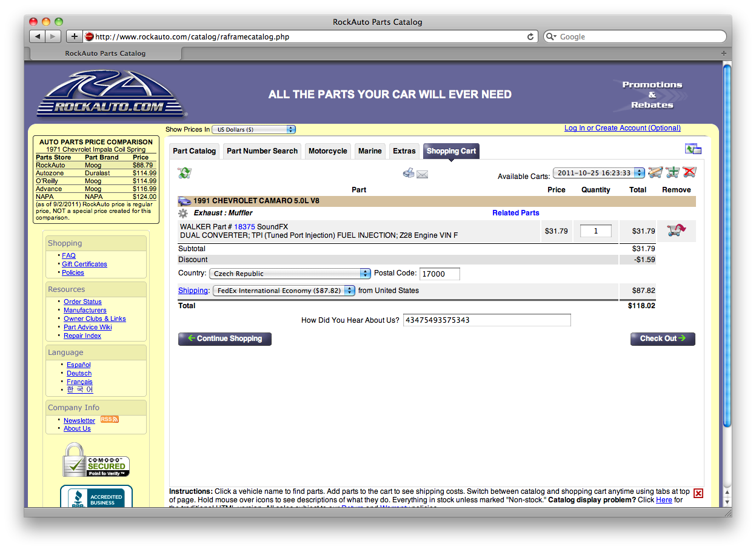Open the Available Carts dropdown
This screenshot has height=546, width=756.
coord(599,173)
